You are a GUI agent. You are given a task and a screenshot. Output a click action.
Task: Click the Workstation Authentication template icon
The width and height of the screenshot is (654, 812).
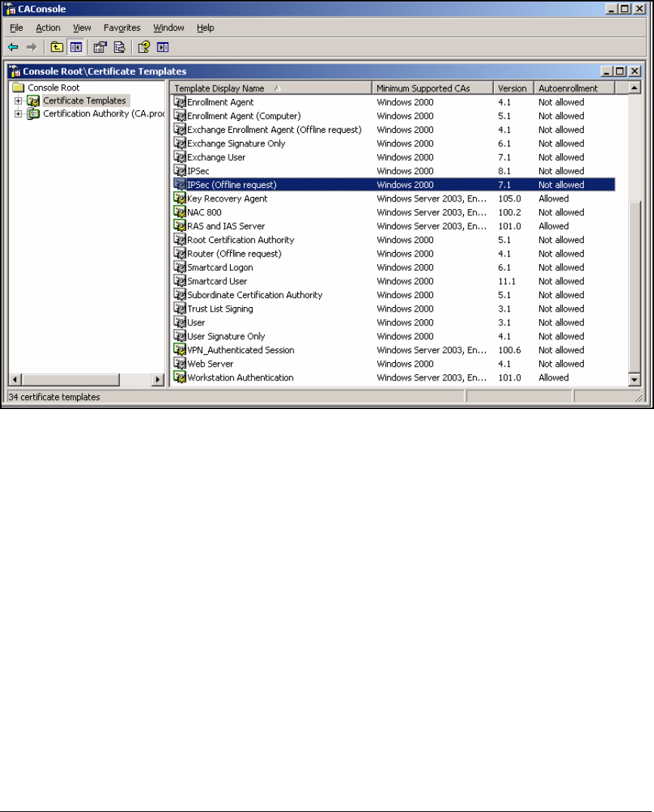point(180,377)
